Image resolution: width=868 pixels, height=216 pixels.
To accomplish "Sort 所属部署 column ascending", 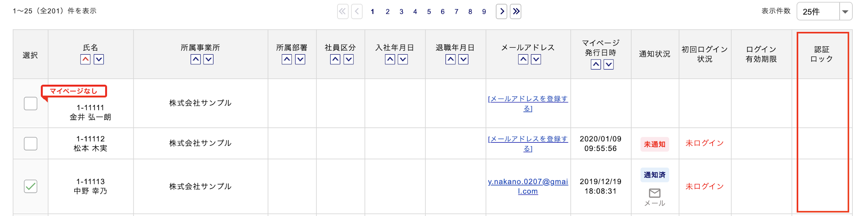I will (286, 59).
